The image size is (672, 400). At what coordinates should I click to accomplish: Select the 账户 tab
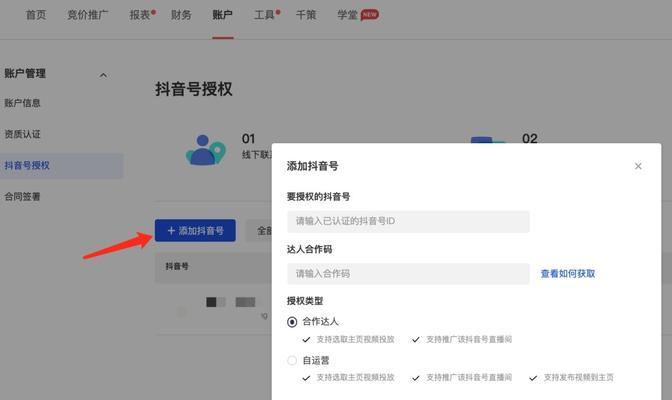point(222,15)
